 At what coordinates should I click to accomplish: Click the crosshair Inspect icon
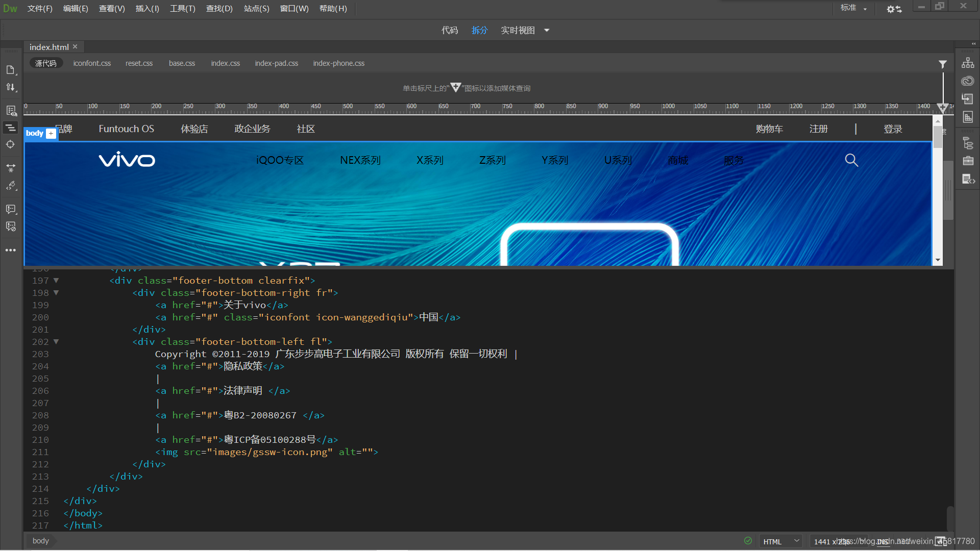(10, 144)
